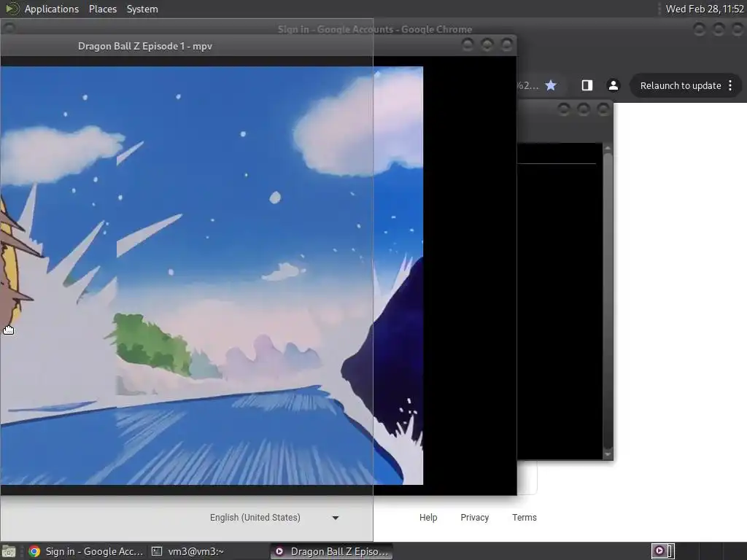Image resolution: width=747 pixels, height=560 pixels.
Task: Maximize the Google Chrome window
Action: pos(719,29)
